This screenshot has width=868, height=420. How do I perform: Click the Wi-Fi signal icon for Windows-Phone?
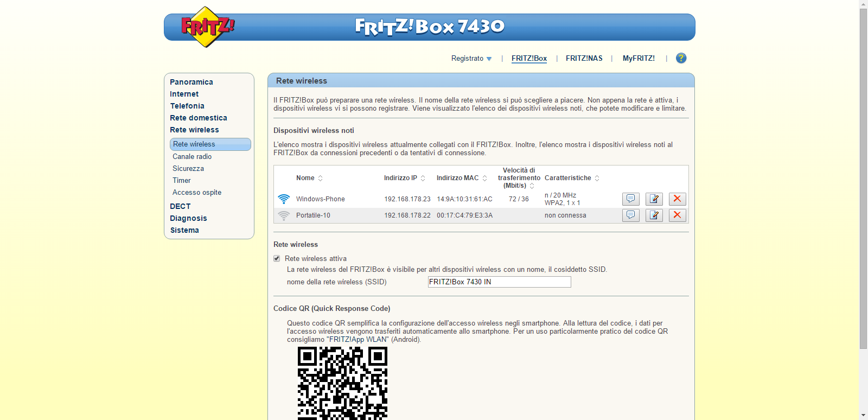pos(284,199)
